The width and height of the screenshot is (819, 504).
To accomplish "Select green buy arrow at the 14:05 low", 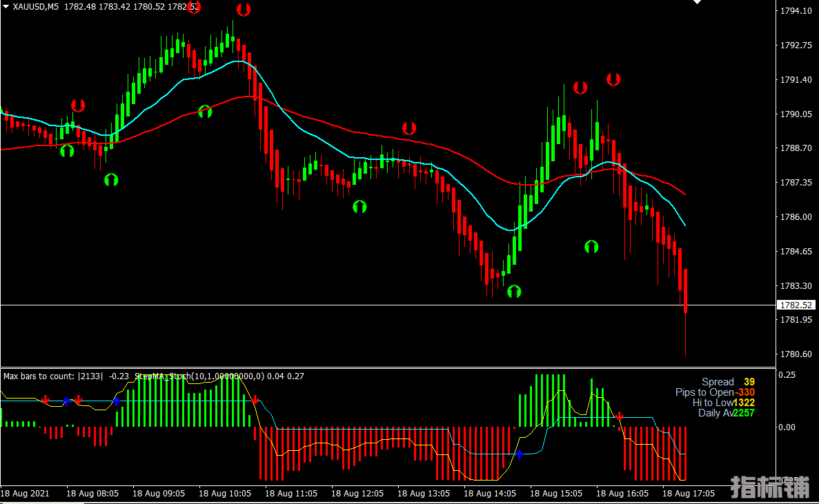I will [514, 291].
